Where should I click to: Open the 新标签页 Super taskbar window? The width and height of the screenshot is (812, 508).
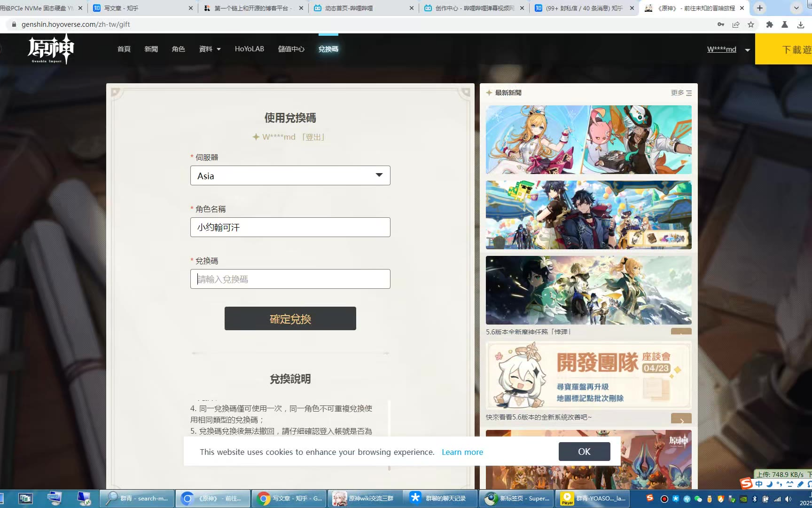tap(516, 498)
